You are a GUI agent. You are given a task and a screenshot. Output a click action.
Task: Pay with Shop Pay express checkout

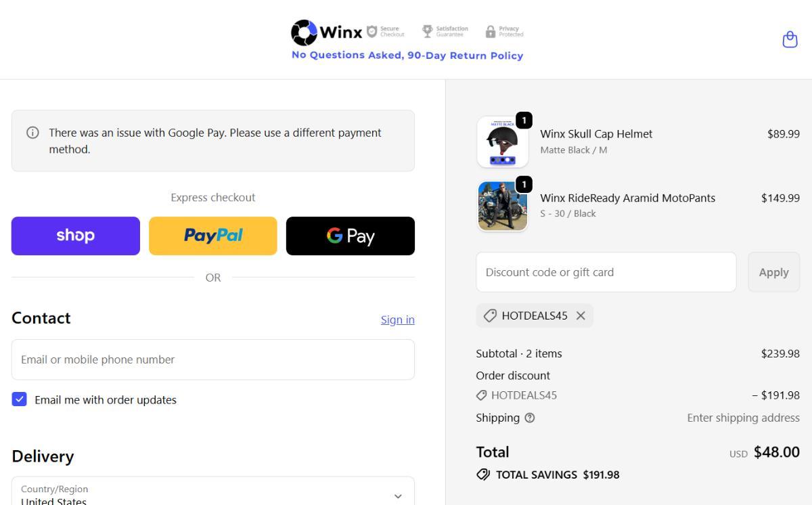(x=76, y=236)
